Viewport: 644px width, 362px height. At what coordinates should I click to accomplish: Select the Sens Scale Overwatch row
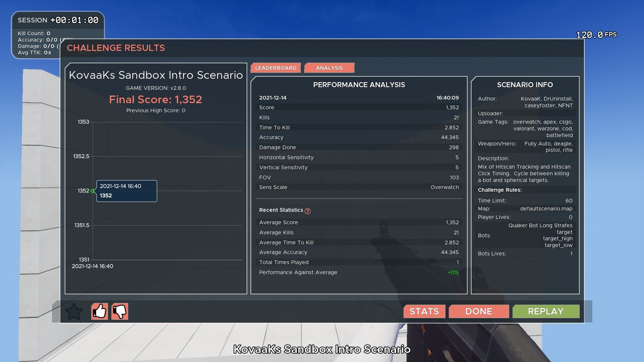[359, 187]
